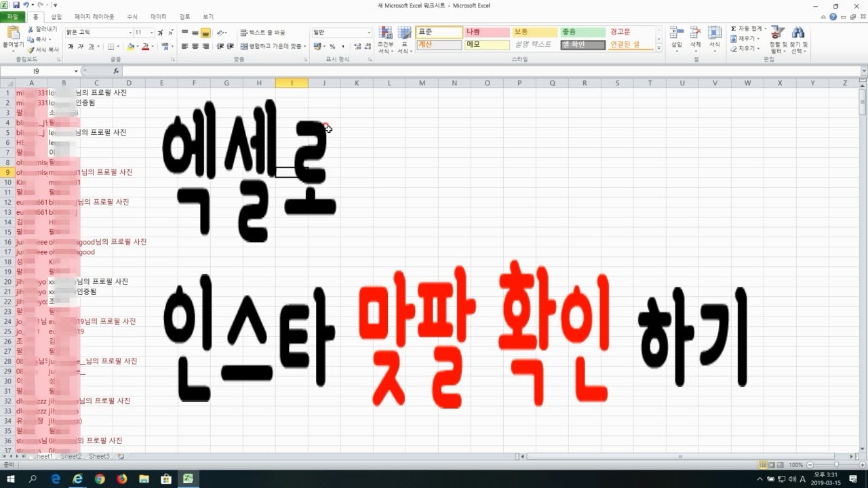Center the text horizontally
This screenshot has width=868, height=488.
coord(195,47)
